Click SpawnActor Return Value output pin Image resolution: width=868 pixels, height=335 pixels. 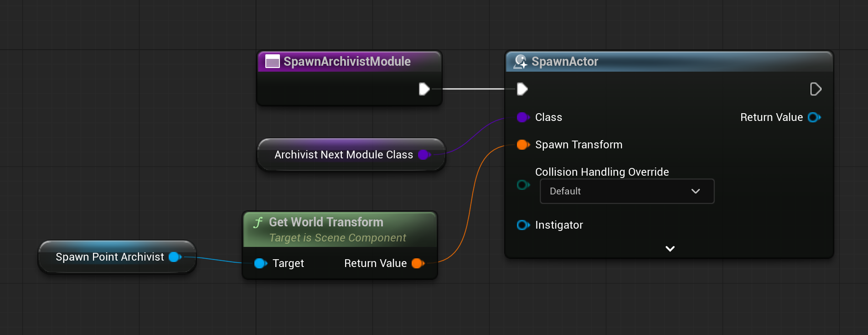814,117
